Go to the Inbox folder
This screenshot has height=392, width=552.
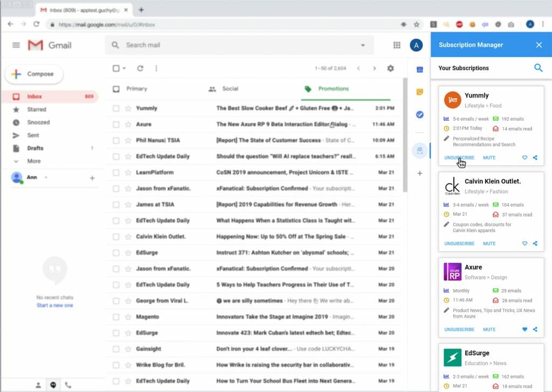click(x=49, y=97)
